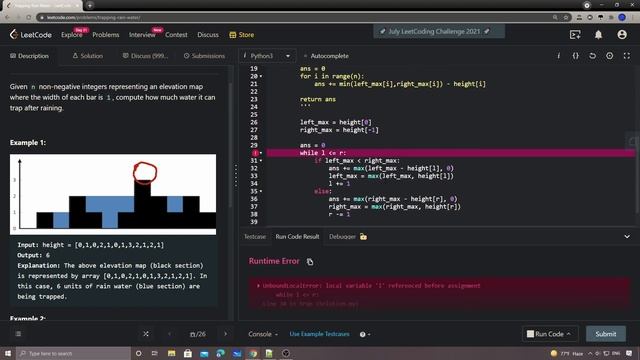The image size is (640, 360).
Task: Click the editor info 'i' icon
Action: click(x=558, y=56)
